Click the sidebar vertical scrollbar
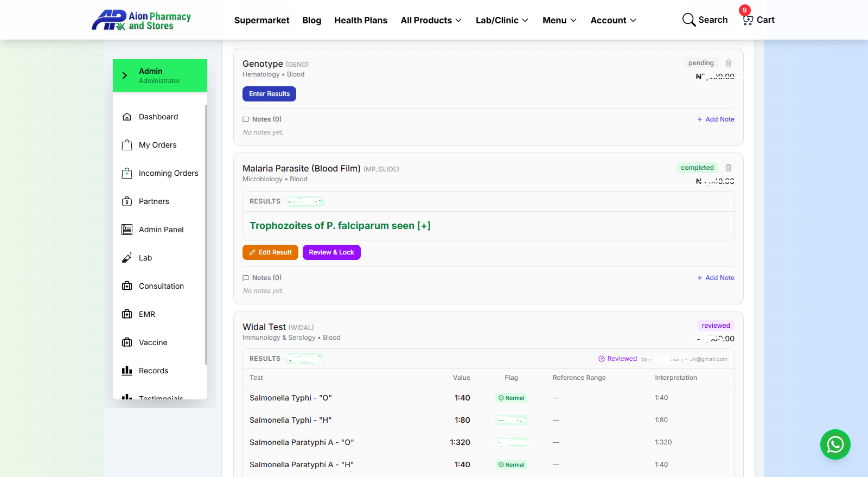The image size is (868, 477). point(206,234)
